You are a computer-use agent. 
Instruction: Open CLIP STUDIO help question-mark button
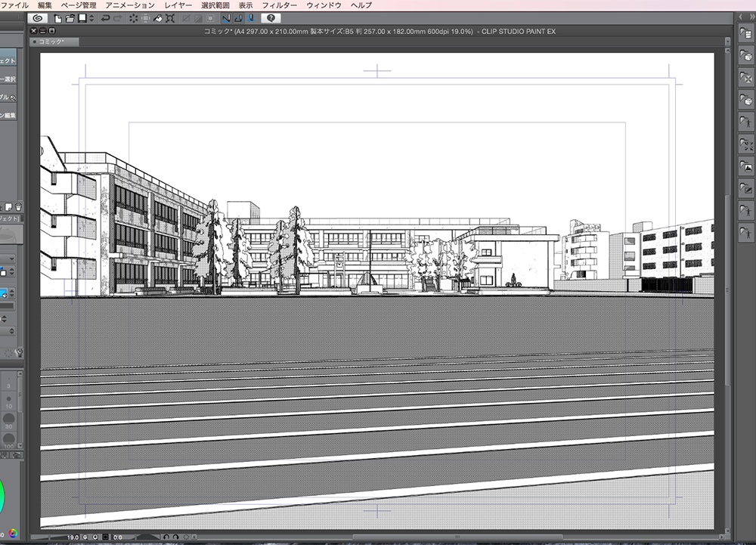tap(271, 18)
